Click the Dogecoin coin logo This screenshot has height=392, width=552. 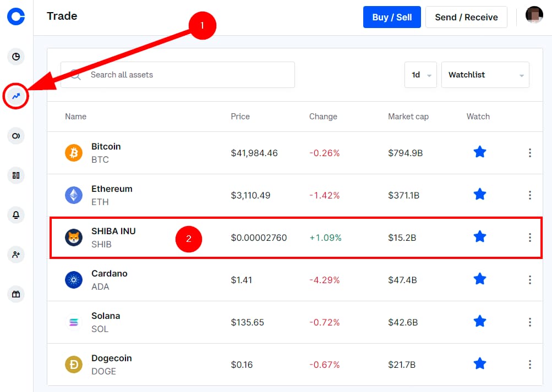click(74, 365)
